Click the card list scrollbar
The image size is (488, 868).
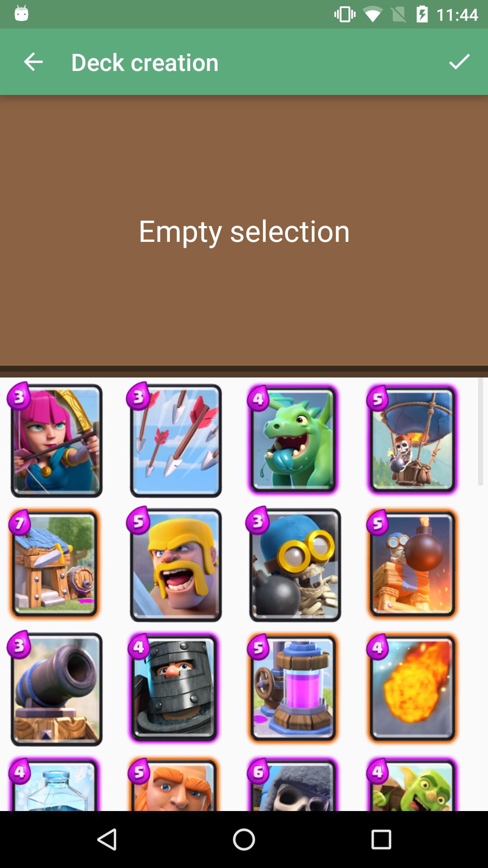(481, 432)
